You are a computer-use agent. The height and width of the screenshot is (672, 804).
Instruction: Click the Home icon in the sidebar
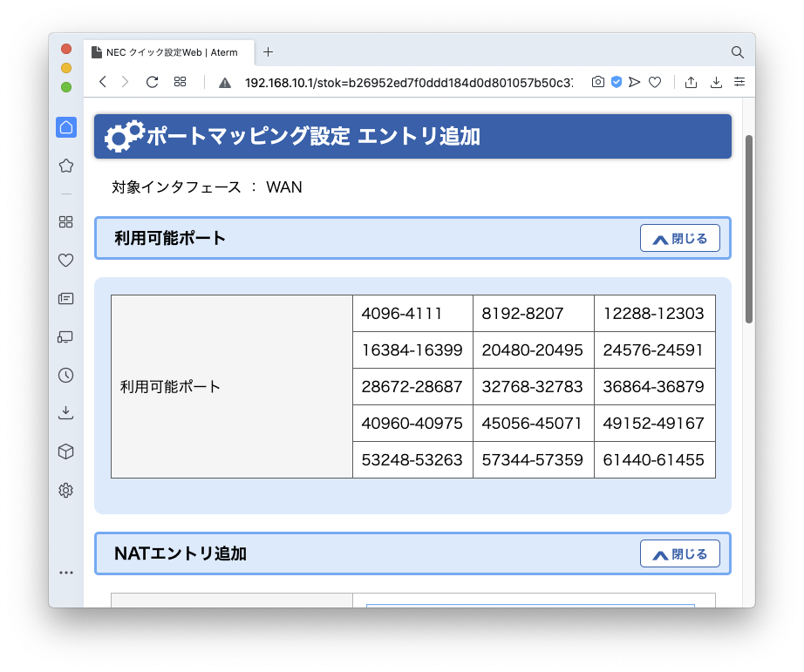coord(66,127)
